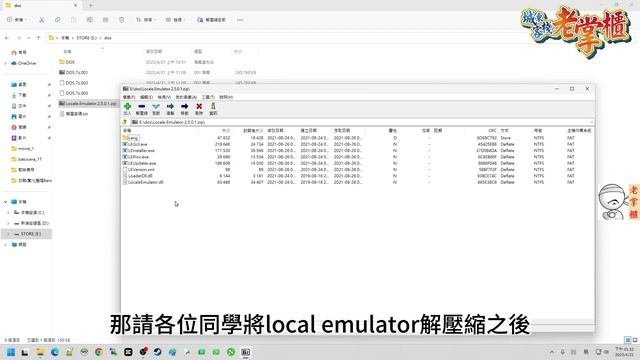The height and width of the screenshot is (360, 640).
Task: Collapse the This PC tree node
Action: click(x=6, y=202)
